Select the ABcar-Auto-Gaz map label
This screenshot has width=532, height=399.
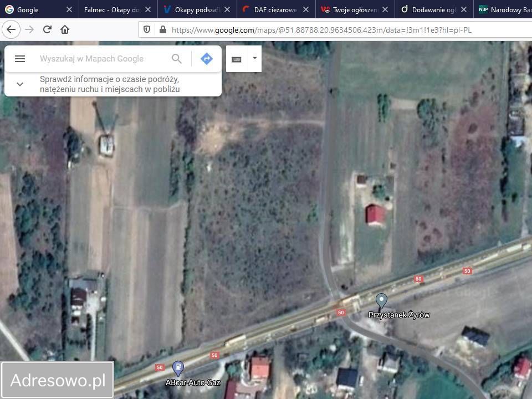pyautogui.click(x=193, y=383)
